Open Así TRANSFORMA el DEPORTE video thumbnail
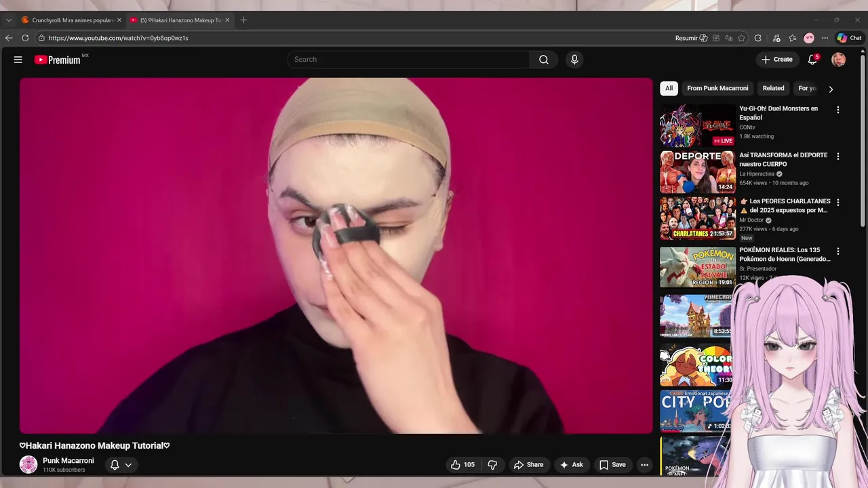This screenshot has height=488, width=868. tap(698, 171)
